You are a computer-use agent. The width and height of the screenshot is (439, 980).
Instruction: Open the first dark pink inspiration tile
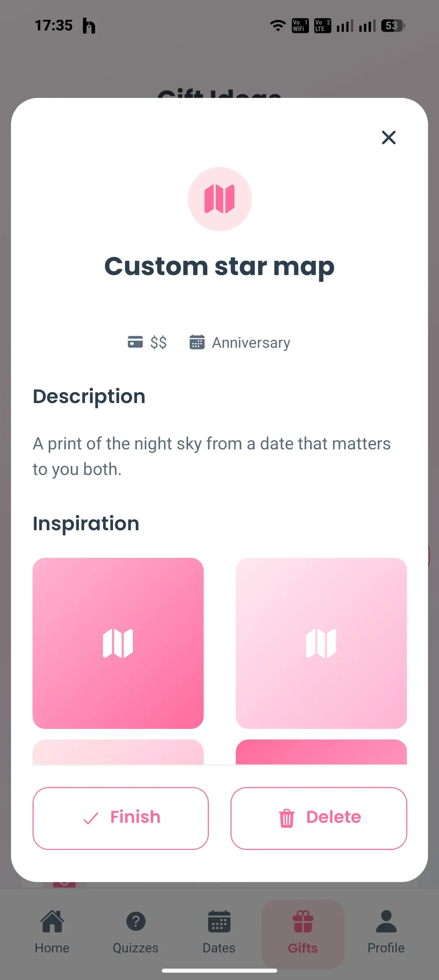[x=118, y=643]
